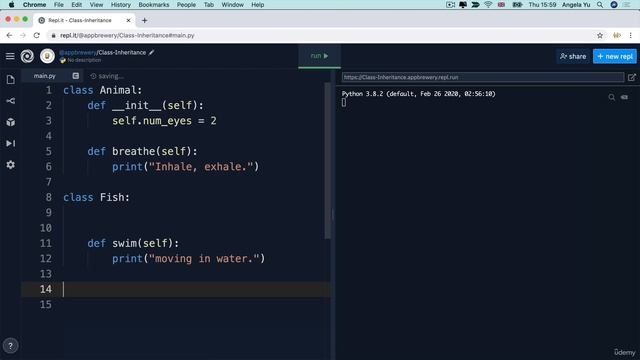Image resolution: width=640 pixels, height=360 pixels.
Task: Click the Repl.it spiral logo
Action: click(x=27, y=56)
